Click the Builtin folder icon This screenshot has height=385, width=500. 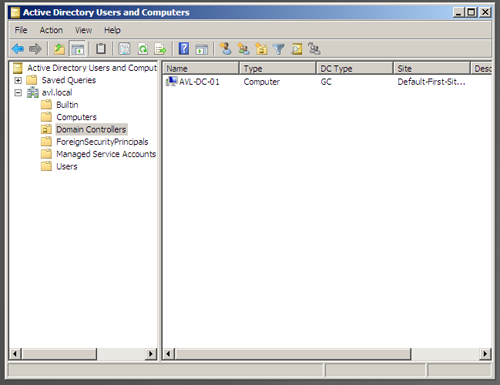click(46, 105)
